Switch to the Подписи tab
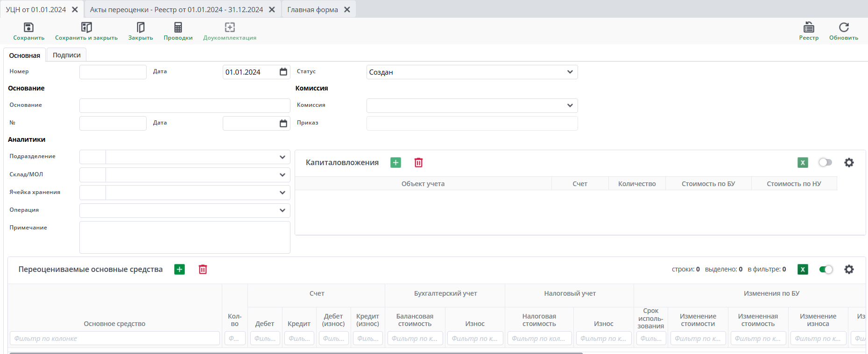This screenshot has height=354, width=868. tap(66, 55)
